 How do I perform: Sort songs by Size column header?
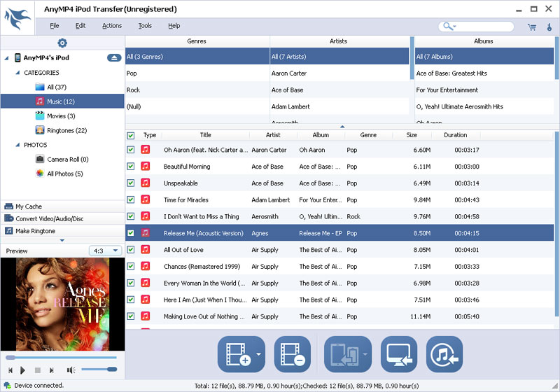tap(412, 135)
